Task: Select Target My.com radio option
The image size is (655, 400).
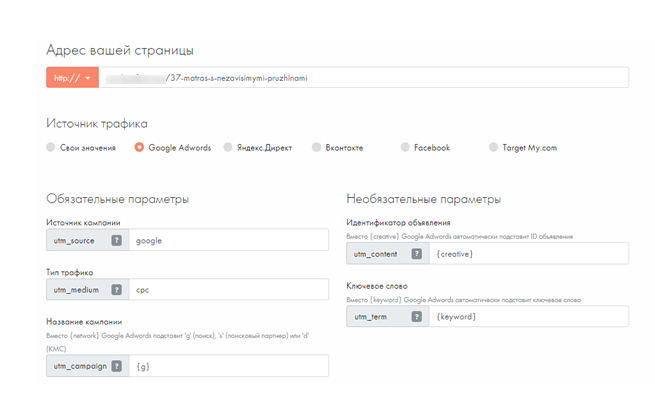Action: 493,147
